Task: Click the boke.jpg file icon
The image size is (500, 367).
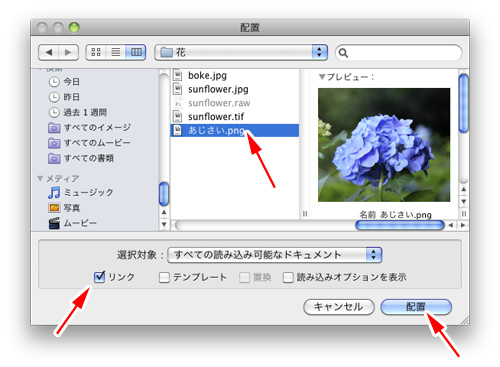Action: [x=178, y=75]
